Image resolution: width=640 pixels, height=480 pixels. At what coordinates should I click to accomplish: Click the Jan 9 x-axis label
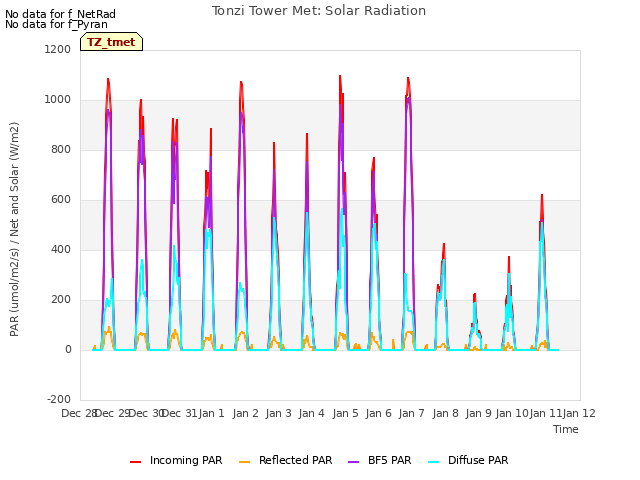pos(479,413)
